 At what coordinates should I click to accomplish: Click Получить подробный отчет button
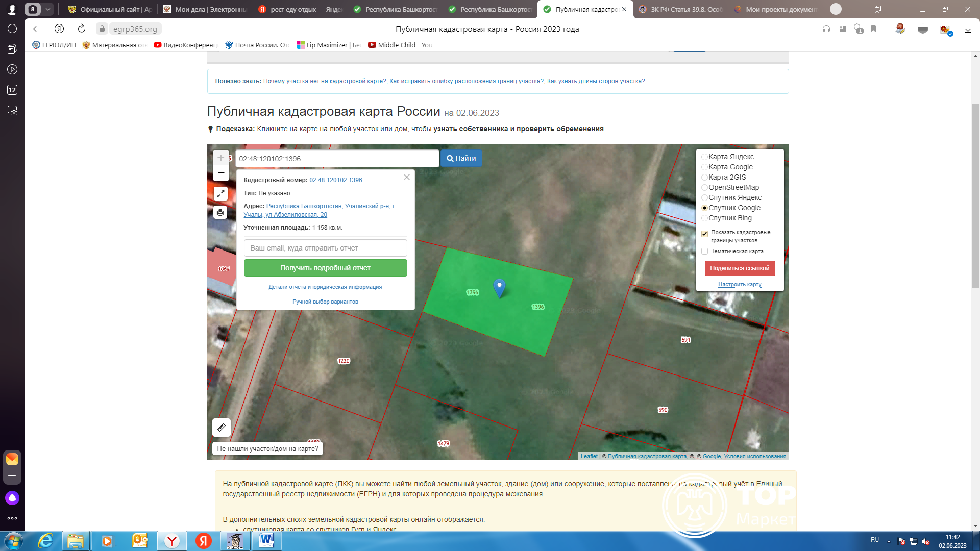pyautogui.click(x=325, y=268)
